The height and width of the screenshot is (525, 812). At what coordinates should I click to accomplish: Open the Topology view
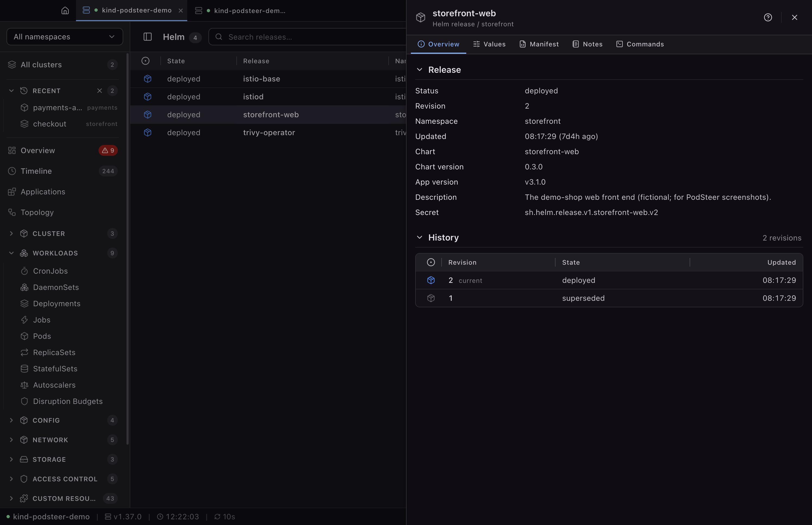tap(63, 212)
